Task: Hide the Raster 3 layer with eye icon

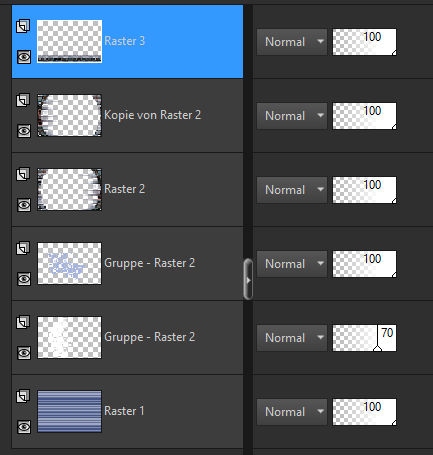Action: pos(24,57)
